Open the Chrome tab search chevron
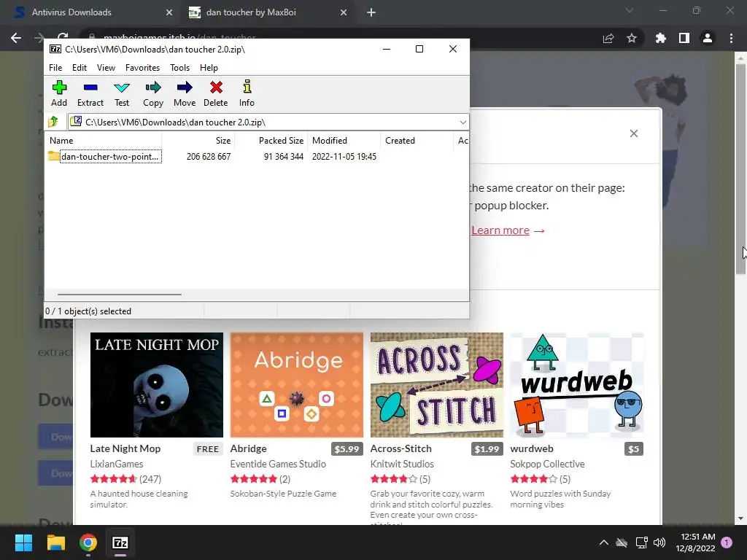Image resolution: width=747 pixels, height=560 pixels. point(630,10)
